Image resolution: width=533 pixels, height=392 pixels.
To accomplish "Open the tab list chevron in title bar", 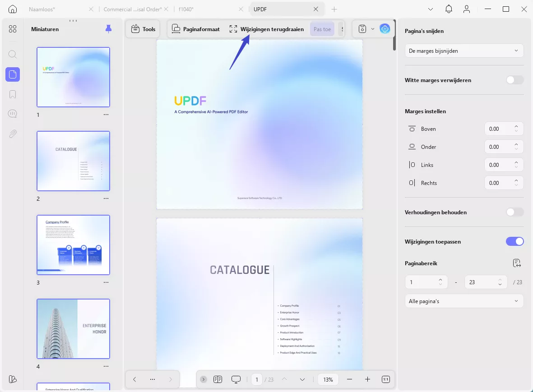I will (431, 9).
